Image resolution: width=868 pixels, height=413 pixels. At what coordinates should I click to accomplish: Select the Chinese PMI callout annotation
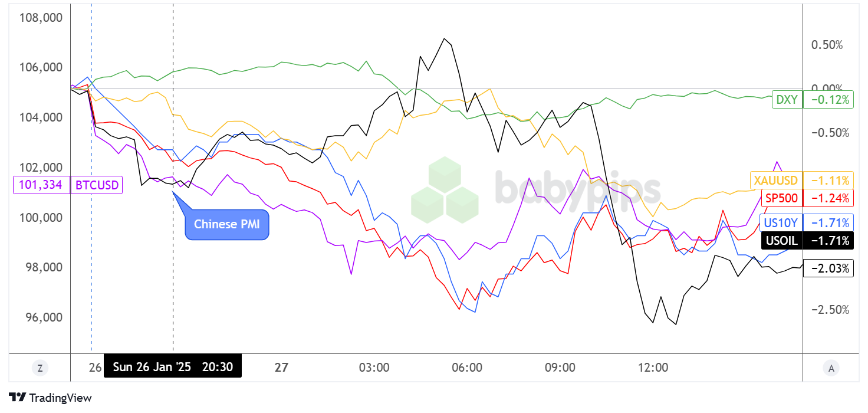click(x=227, y=224)
